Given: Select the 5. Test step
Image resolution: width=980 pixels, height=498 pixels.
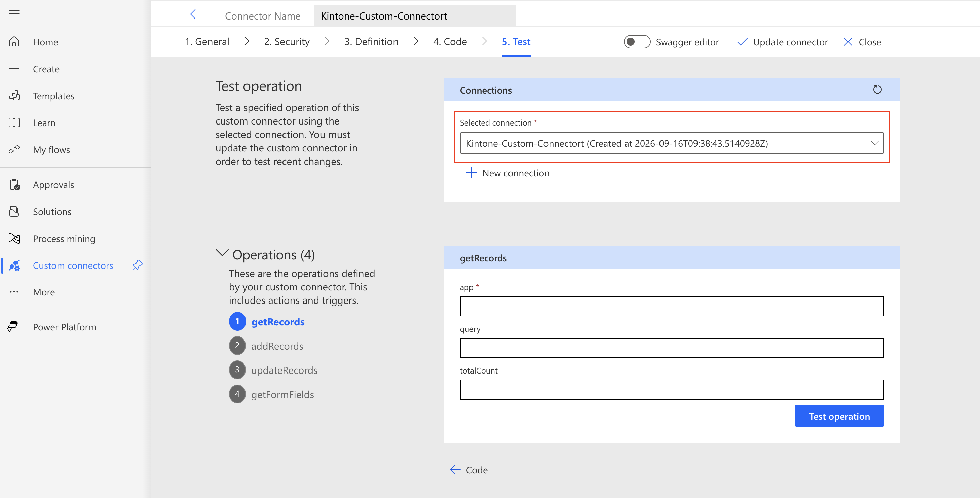Looking at the screenshot, I should 516,41.
